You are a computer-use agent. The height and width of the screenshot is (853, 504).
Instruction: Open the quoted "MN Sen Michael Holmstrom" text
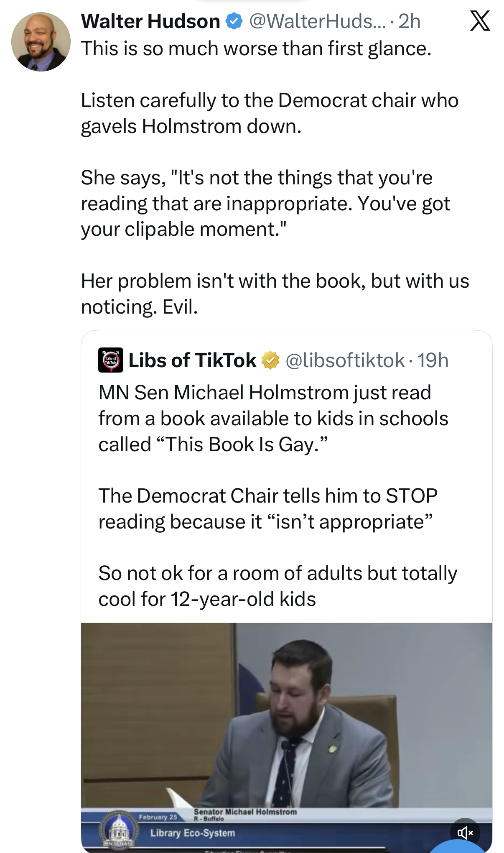[273, 418]
